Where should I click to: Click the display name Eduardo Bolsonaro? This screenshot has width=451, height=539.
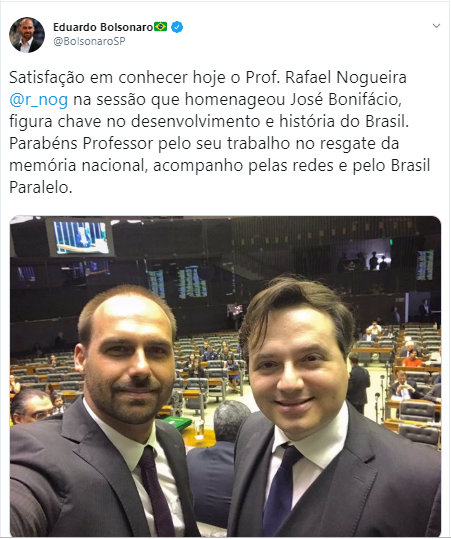[x=103, y=27]
